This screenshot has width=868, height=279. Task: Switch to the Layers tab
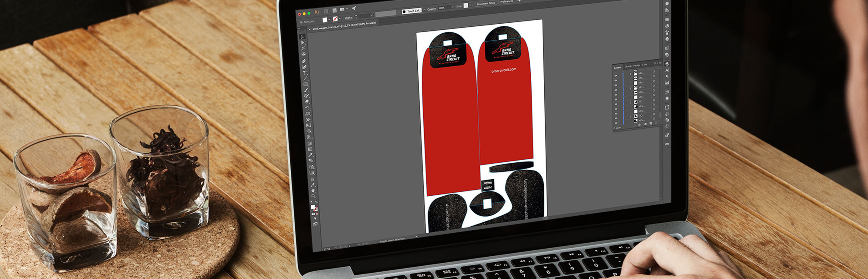(618, 68)
